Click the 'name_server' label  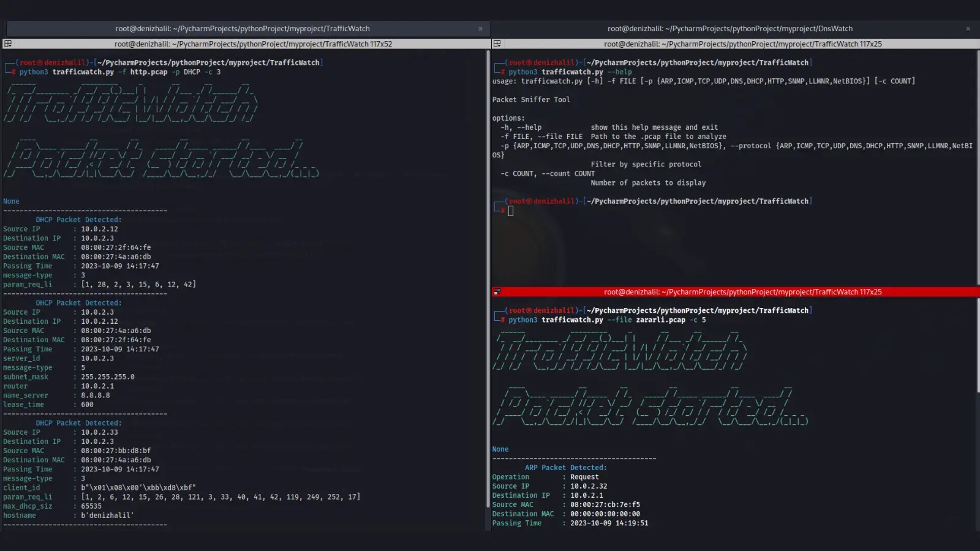26,395
